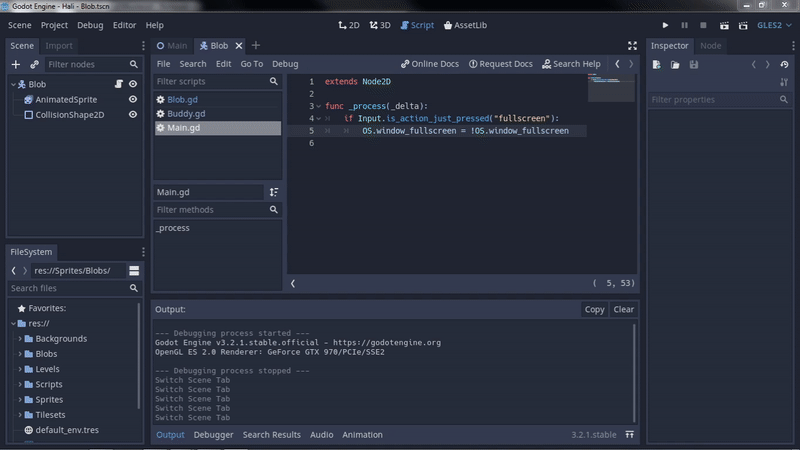This screenshot has width=800, height=450.
Task: Toggle alphabetical sorting of methods
Action: [274, 192]
